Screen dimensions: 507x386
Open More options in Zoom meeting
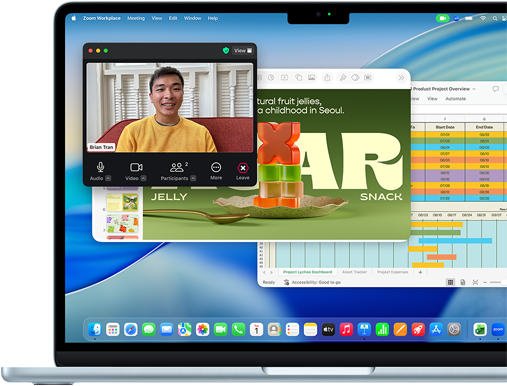216,167
